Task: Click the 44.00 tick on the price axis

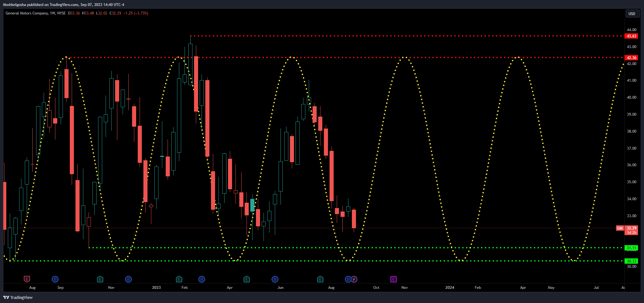Action: click(631, 30)
